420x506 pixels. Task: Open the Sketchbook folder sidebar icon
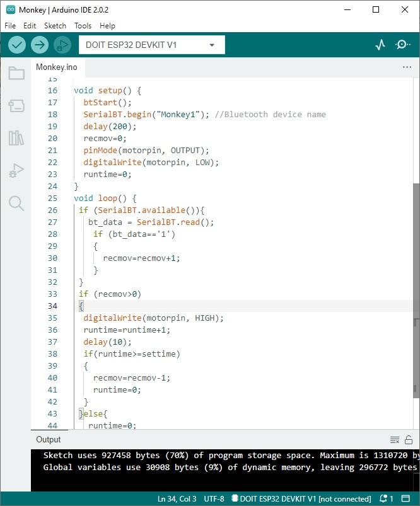point(16,73)
